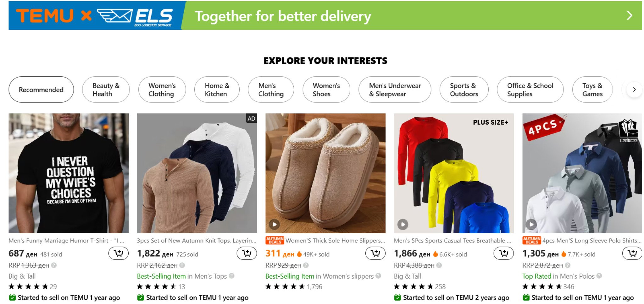Open the Temu ELS delivery banner arrow

pos(629,16)
